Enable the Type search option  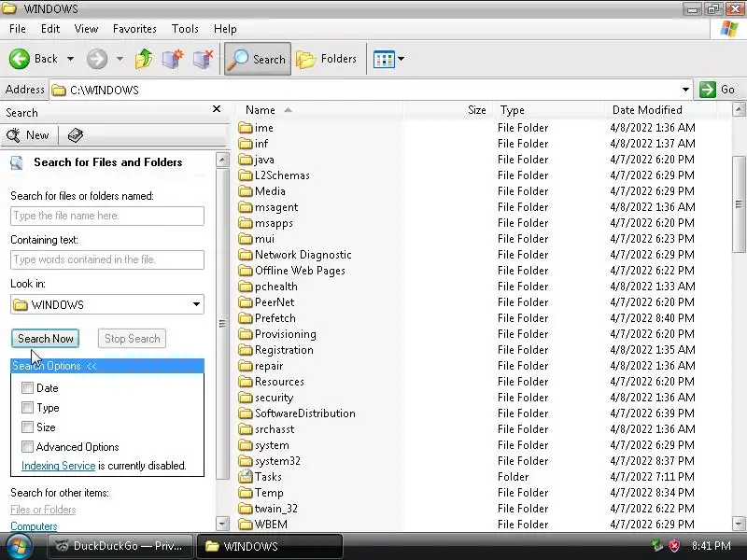[27, 408]
